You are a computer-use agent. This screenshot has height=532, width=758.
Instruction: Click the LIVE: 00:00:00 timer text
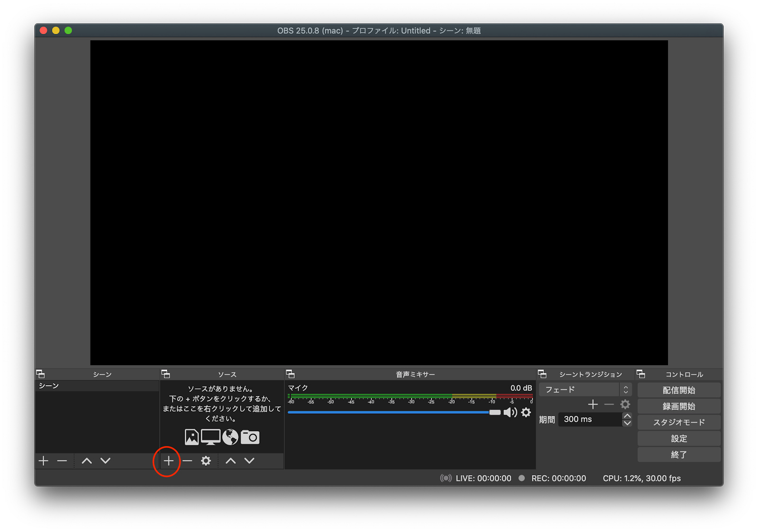tap(483, 478)
